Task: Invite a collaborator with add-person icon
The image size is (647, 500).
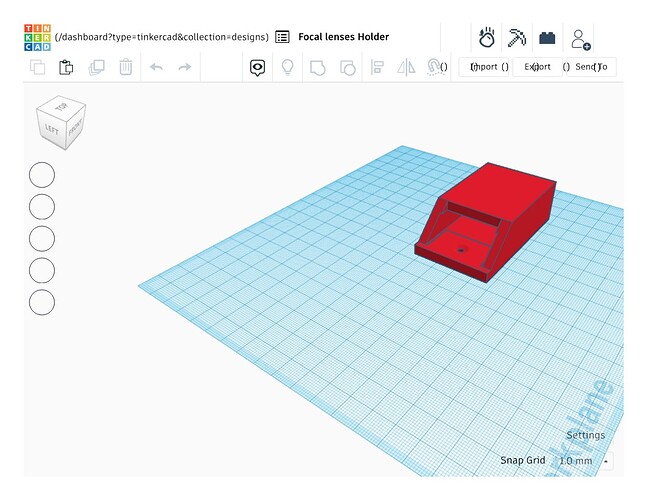Action: pyautogui.click(x=581, y=40)
